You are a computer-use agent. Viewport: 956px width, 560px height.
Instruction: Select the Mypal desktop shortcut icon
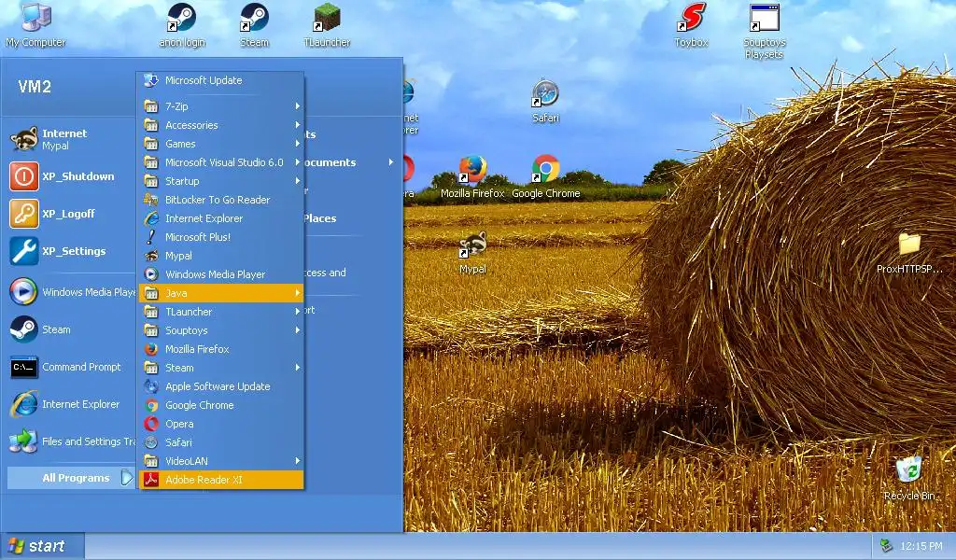pyautogui.click(x=472, y=252)
